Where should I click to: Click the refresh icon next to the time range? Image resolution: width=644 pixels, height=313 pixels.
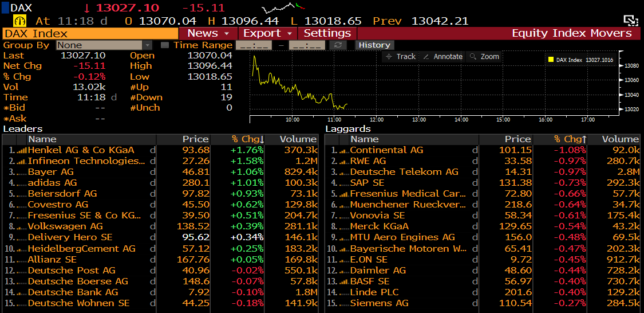pos(338,45)
